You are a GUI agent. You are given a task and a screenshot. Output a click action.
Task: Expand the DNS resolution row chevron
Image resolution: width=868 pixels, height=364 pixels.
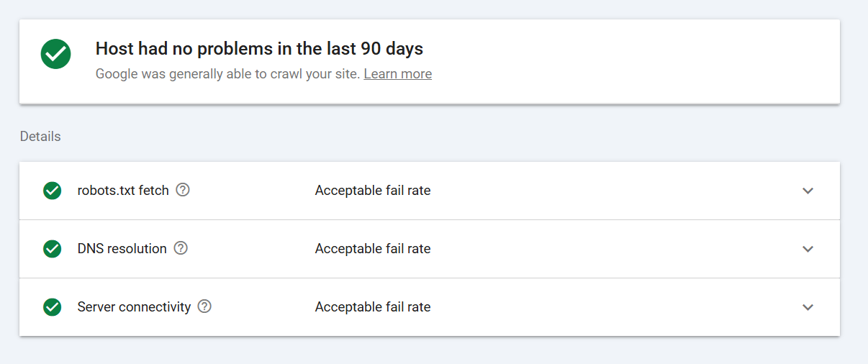(808, 249)
